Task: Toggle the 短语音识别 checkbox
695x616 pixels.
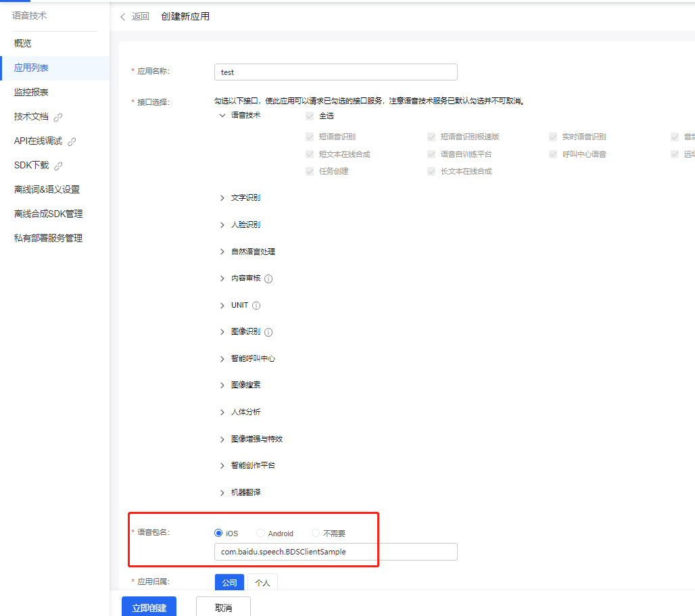Action: (x=310, y=137)
